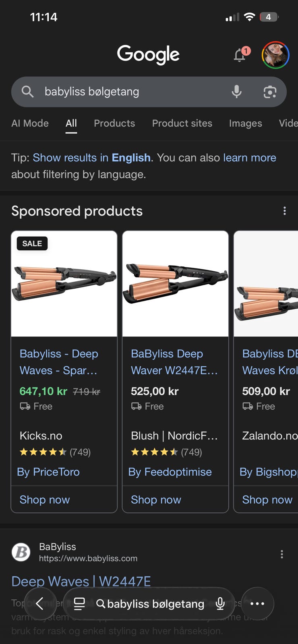Tap the notifications bell icon
This screenshot has height=644, width=298.
(x=240, y=55)
